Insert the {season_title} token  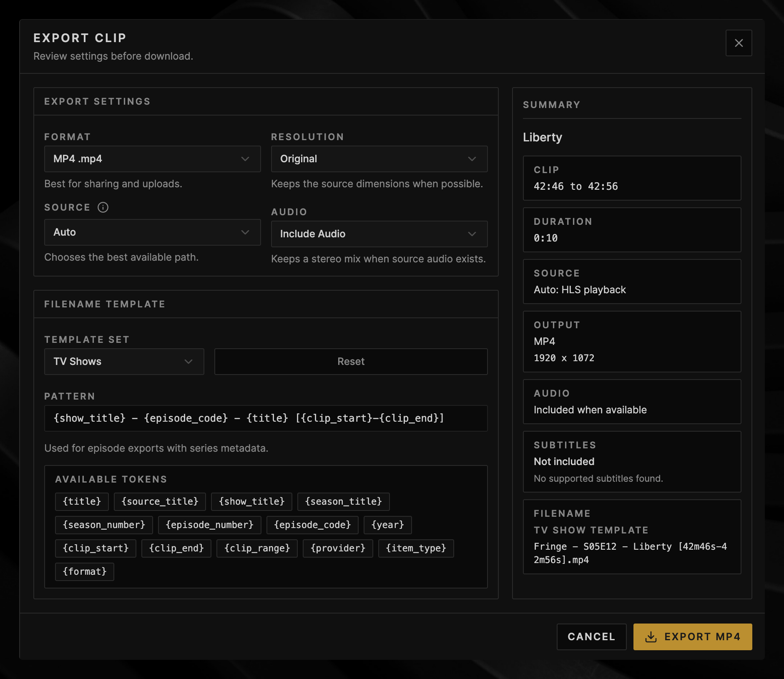(343, 501)
